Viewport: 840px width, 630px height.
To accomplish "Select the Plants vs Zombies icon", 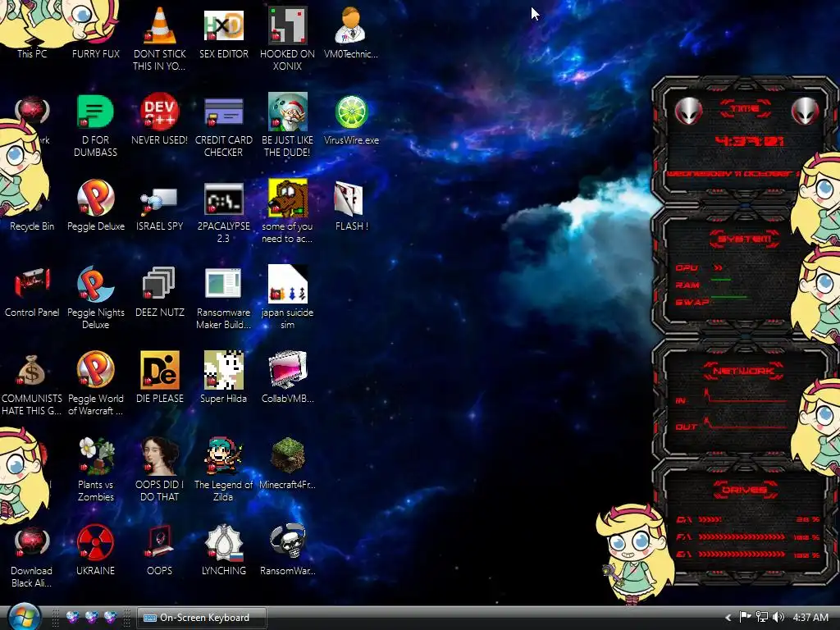I will [x=95, y=470].
